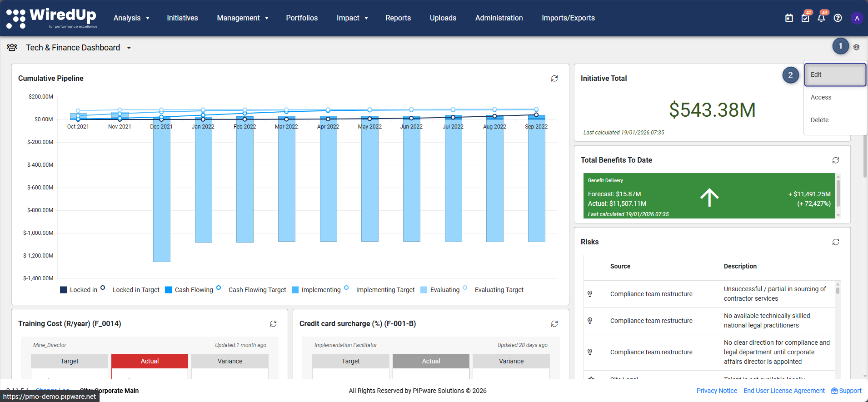Click the $543.38M Initiative Total value
Image resolution: width=868 pixels, height=402 pixels.
712,110
